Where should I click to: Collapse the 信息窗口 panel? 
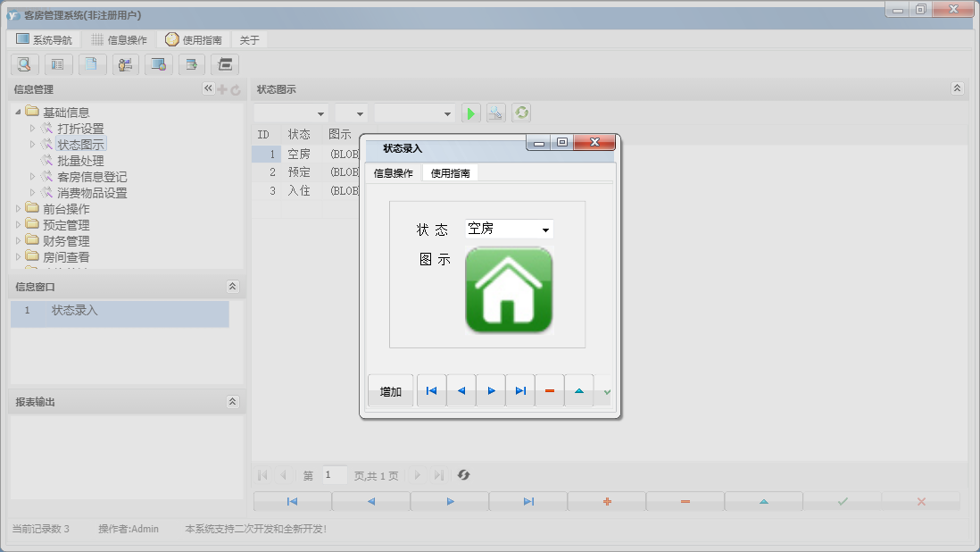point(232,287)
